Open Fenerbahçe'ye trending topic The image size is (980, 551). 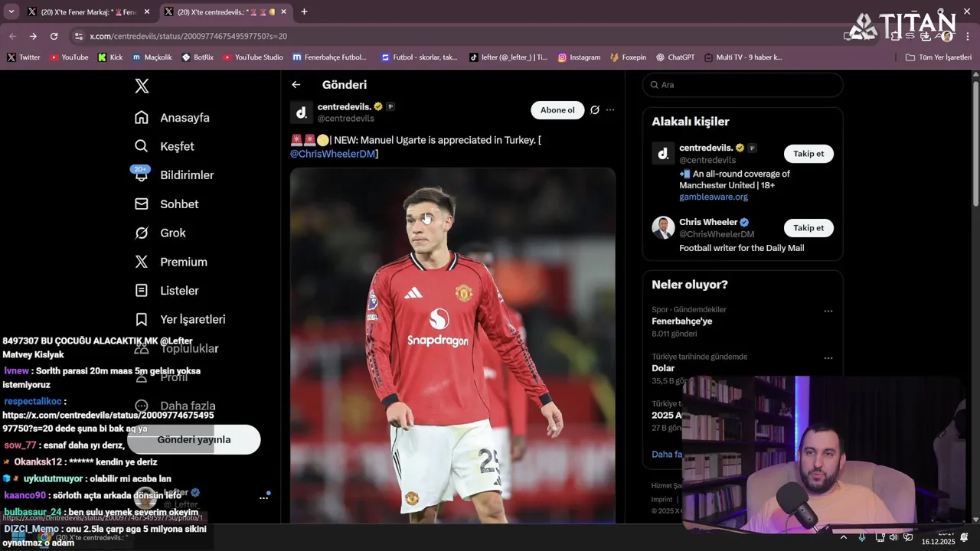click(682, 321)
